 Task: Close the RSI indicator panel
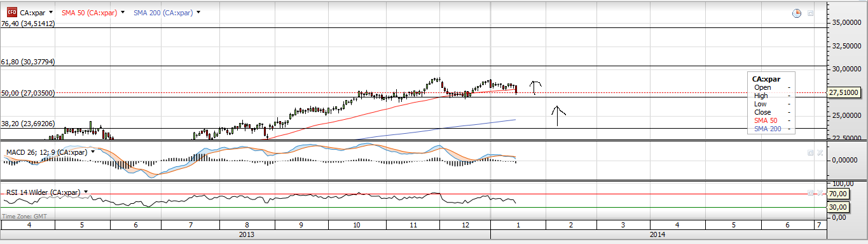coord(820,192)
